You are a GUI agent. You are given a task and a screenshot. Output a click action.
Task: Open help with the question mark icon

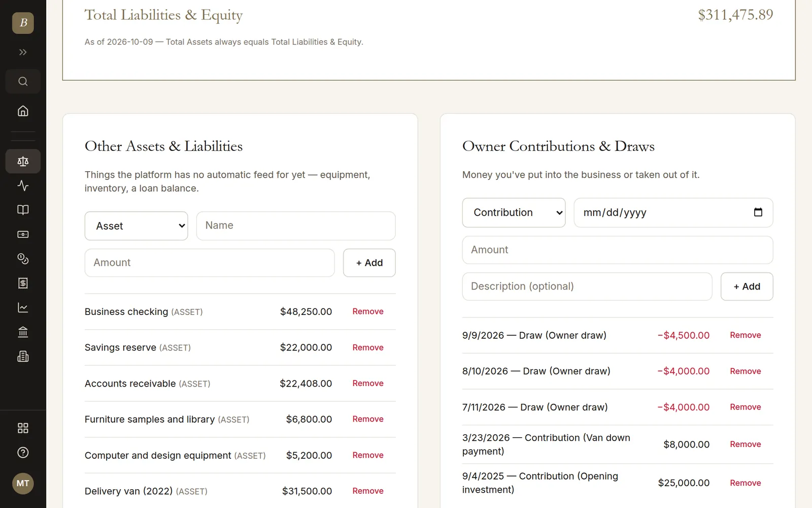pyautogui.click(x=23, y=453)
